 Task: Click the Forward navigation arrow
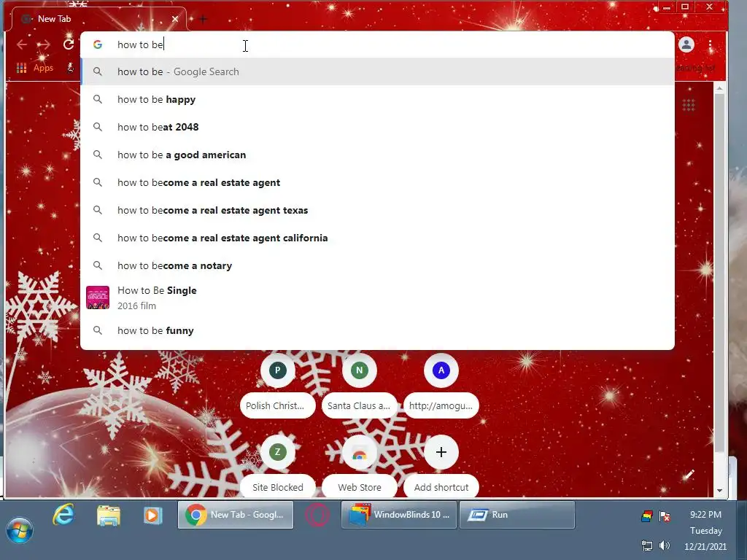pyautogui.click(x=44, y=44)
